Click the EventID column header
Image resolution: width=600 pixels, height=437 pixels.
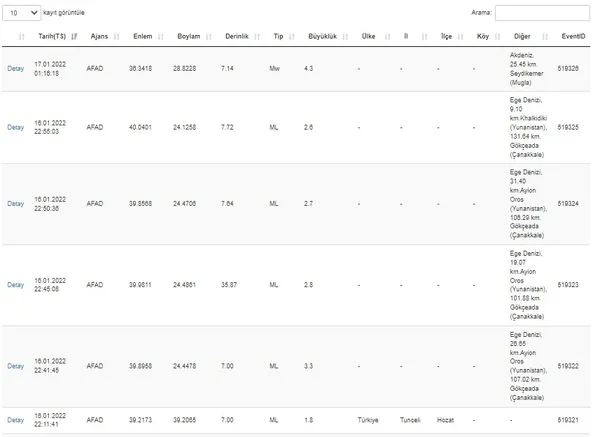[x=572, y=37]
